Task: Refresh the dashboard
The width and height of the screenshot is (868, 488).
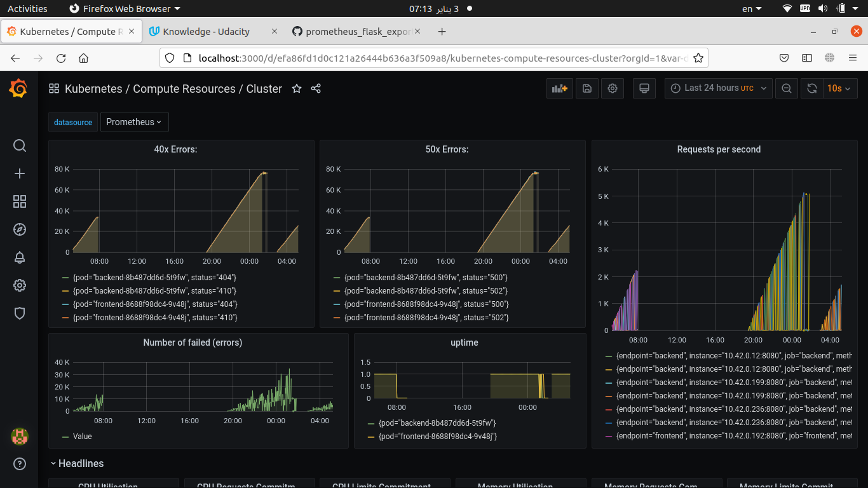Action: pyautogui.click(x=811, y=88)
